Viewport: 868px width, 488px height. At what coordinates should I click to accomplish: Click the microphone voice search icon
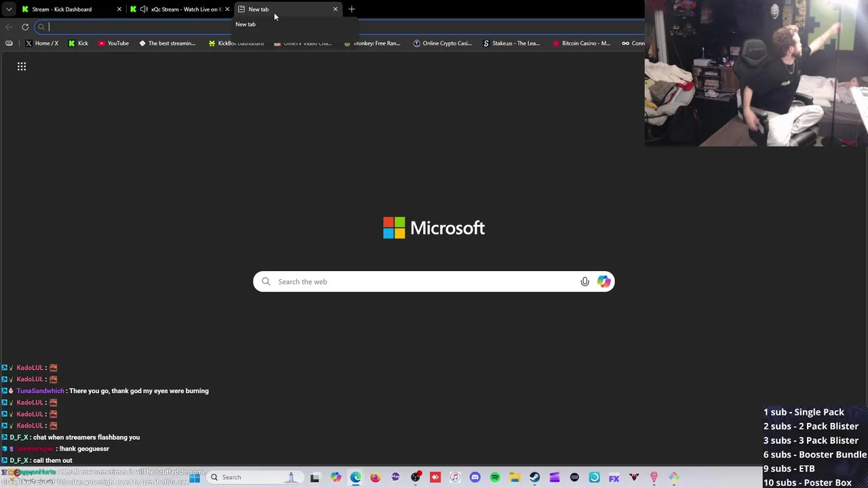point(585,282)
